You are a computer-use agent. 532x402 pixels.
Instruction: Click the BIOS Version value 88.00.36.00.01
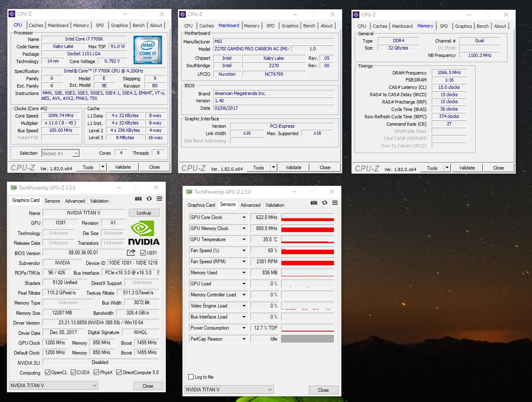coord(84,253)
